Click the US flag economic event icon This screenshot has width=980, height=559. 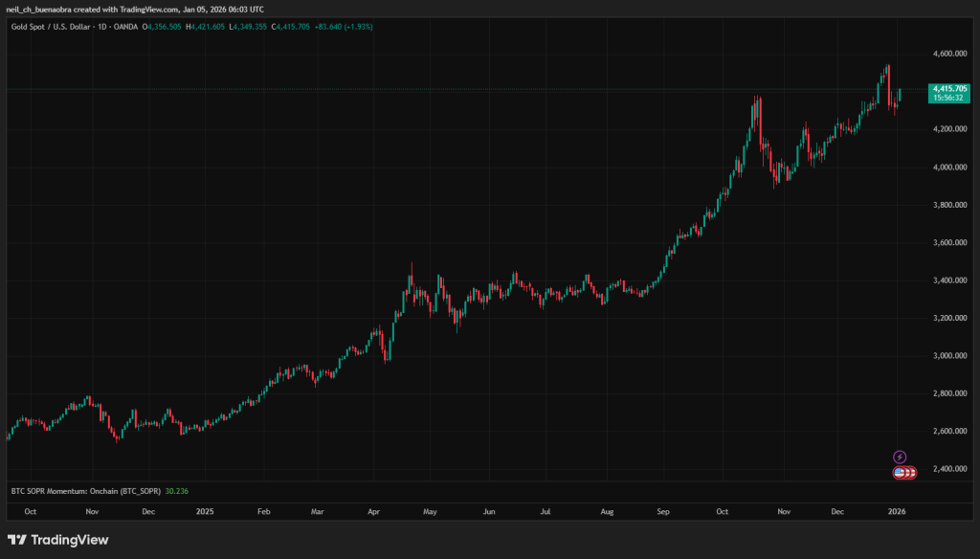900,472
